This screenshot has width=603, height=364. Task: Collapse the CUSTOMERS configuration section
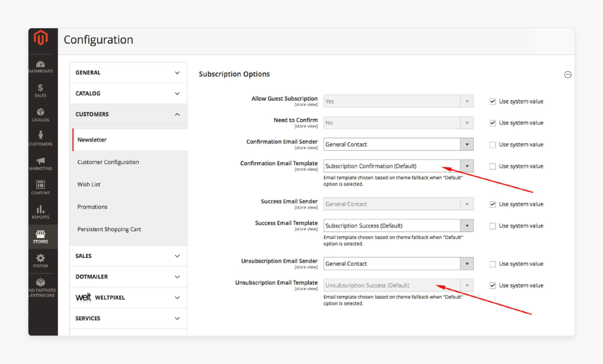pyautogui.click(x=178, y=114)
